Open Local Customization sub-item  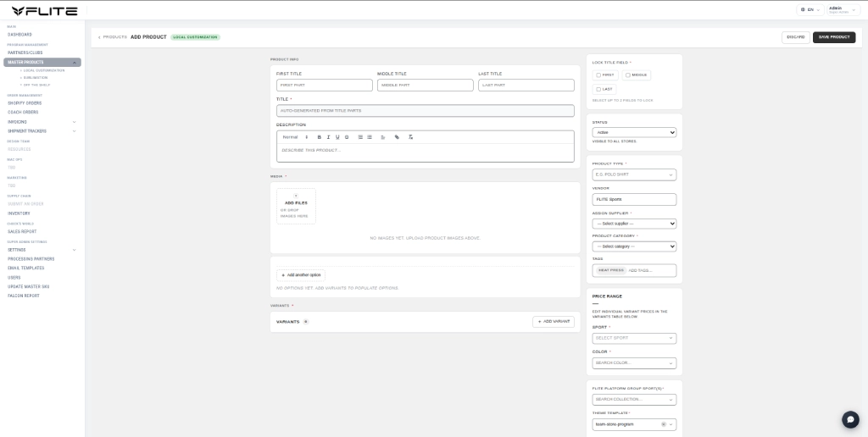click(x=44, y=70)
